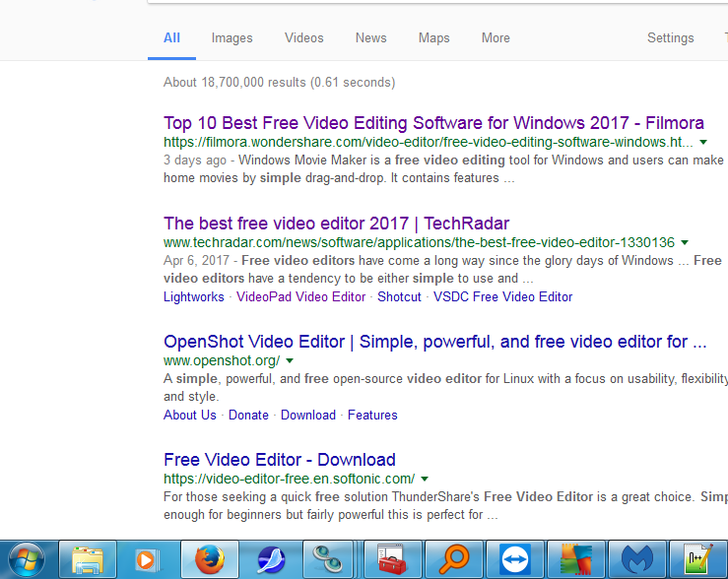Launch Malwarebytes from the taskbar
The height and width of the screenshot is (579, 728).
coord(637,560)
